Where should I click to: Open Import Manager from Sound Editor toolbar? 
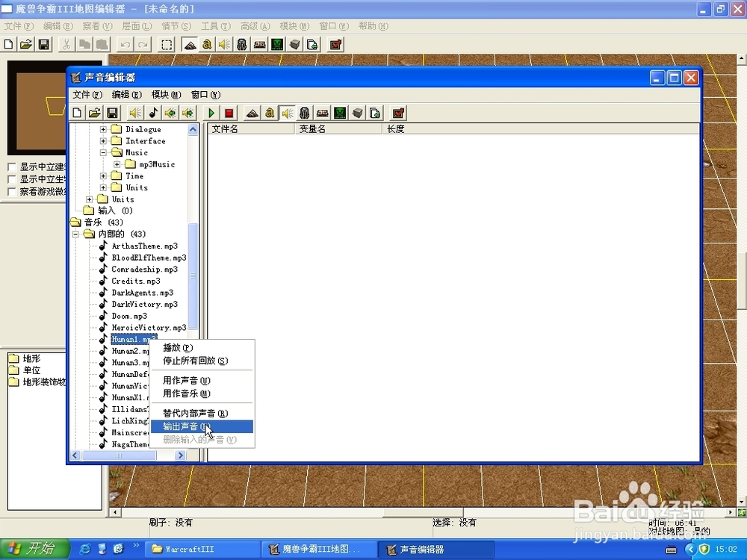375,113
